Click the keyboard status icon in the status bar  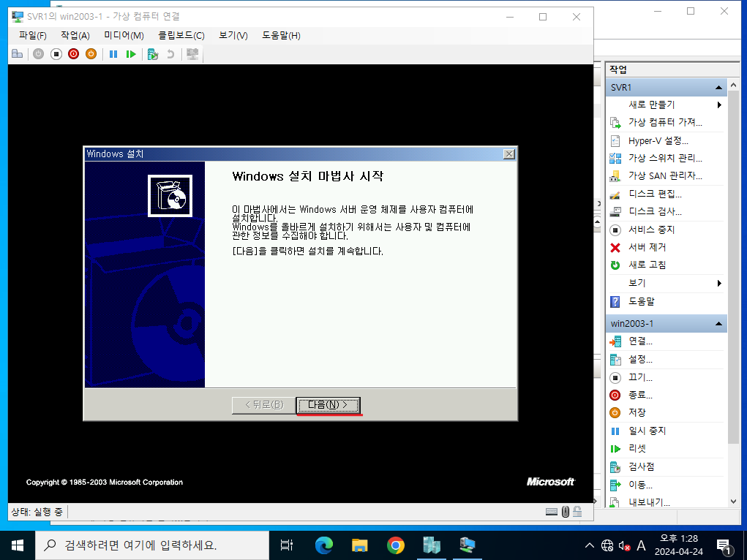pos(551,512)
